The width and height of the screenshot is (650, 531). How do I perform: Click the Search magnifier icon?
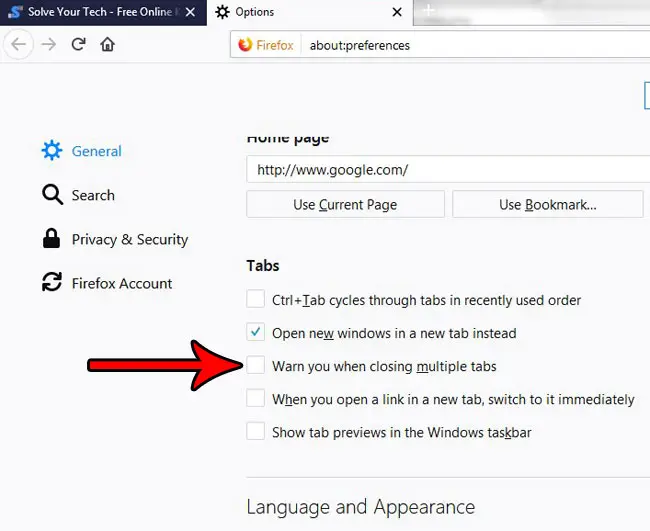[x=52, y=195]
